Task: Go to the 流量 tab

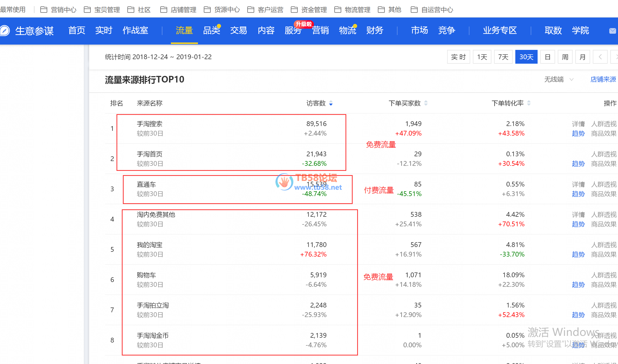Action: pyautogui.click(x=184, y=31)
